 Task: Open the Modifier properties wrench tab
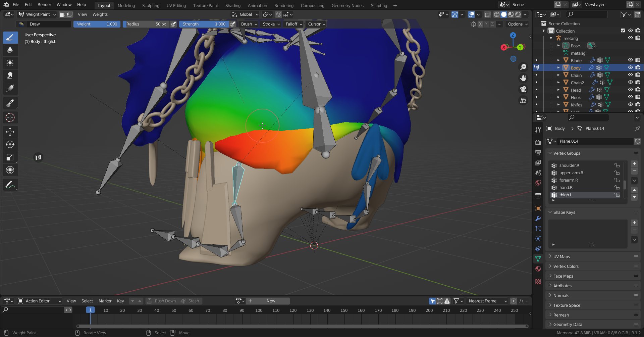coord(538,219)
